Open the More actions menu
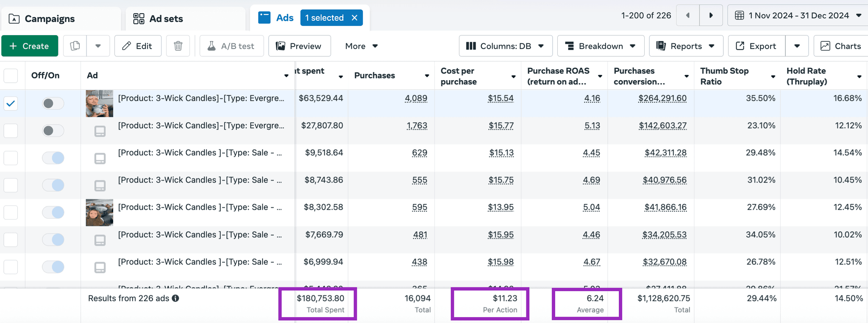Screen dimensions: 868x323 [362, 46]
